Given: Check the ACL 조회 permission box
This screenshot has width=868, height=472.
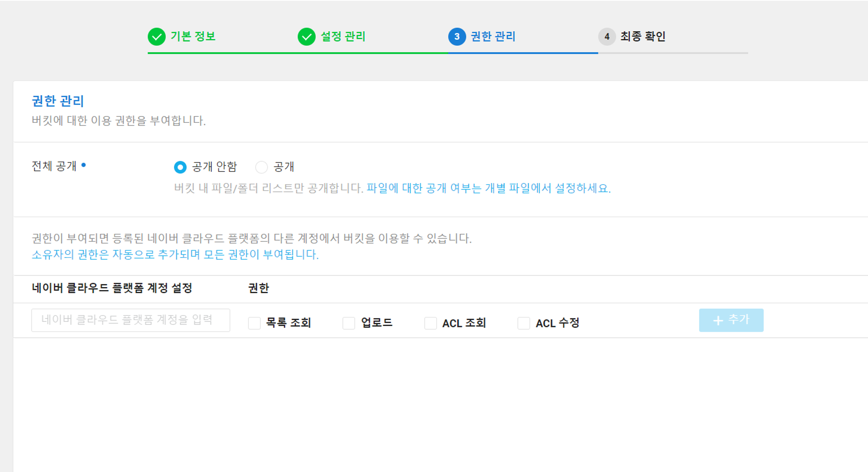Looking at the screenshot, I should [x=431, y=323].
